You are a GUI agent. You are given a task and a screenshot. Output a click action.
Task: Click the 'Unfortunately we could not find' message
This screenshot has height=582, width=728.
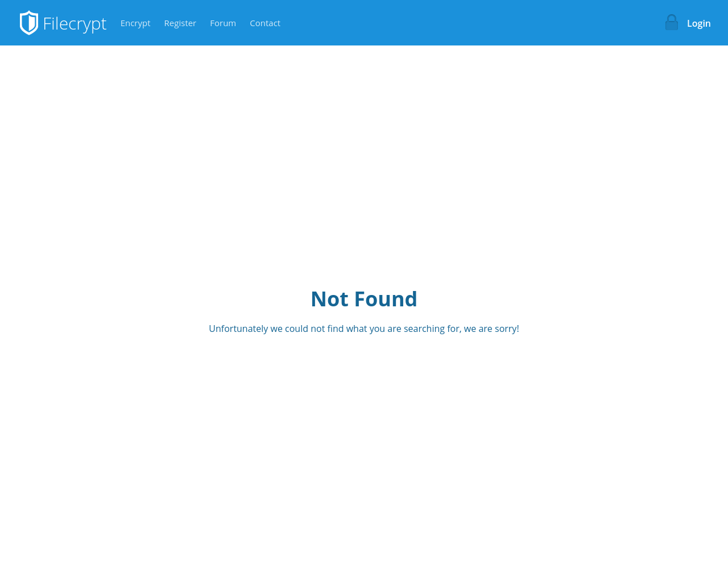click(364, 329)
